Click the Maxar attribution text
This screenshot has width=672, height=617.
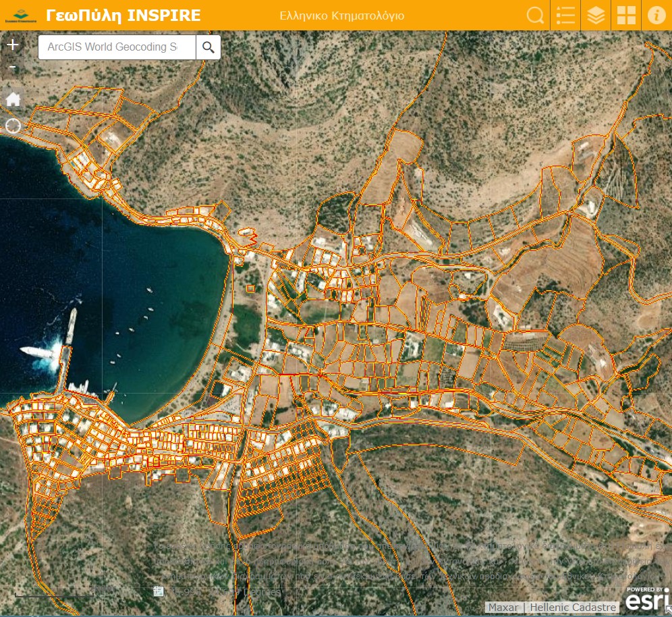(x=503, y=608)
